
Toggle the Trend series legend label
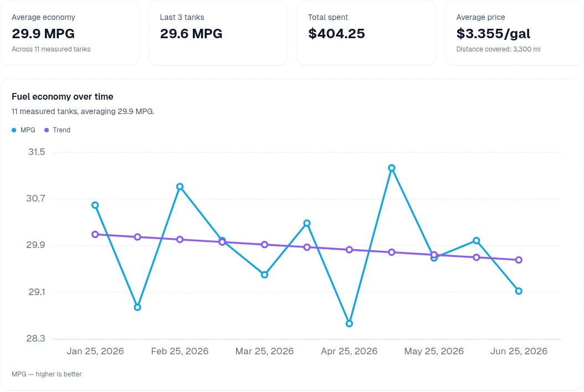click(x=62, y=130)
